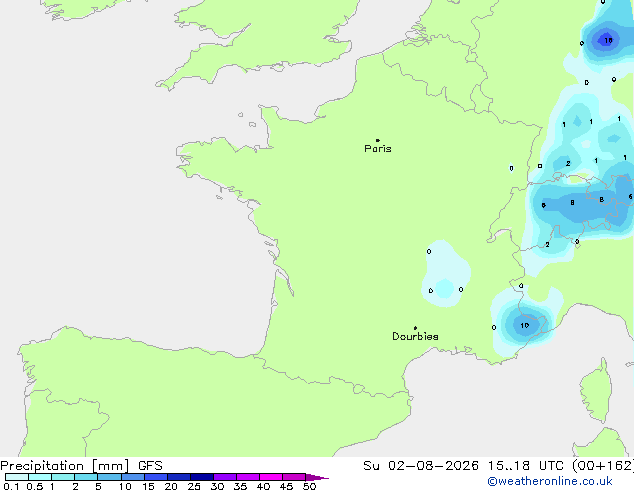
Task: Click the '35' legend scale label
Action: tap(240, 486)
